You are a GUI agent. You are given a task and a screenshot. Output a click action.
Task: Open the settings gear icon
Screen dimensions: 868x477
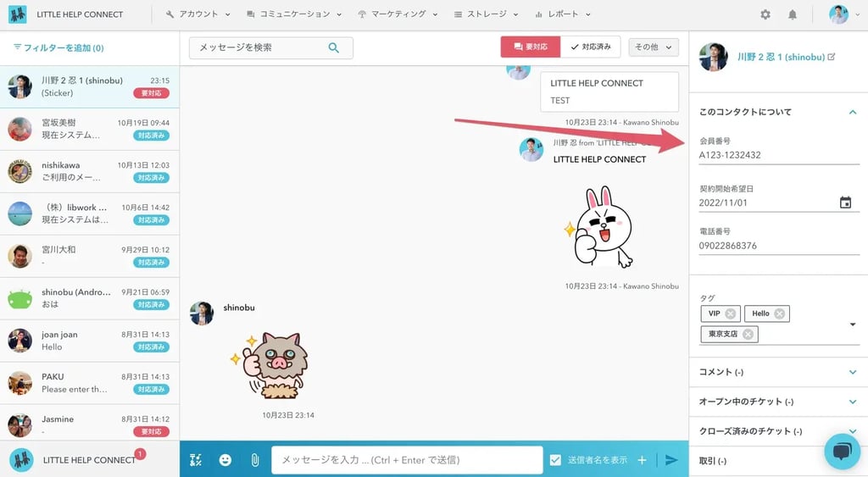(x=765, y=14)
